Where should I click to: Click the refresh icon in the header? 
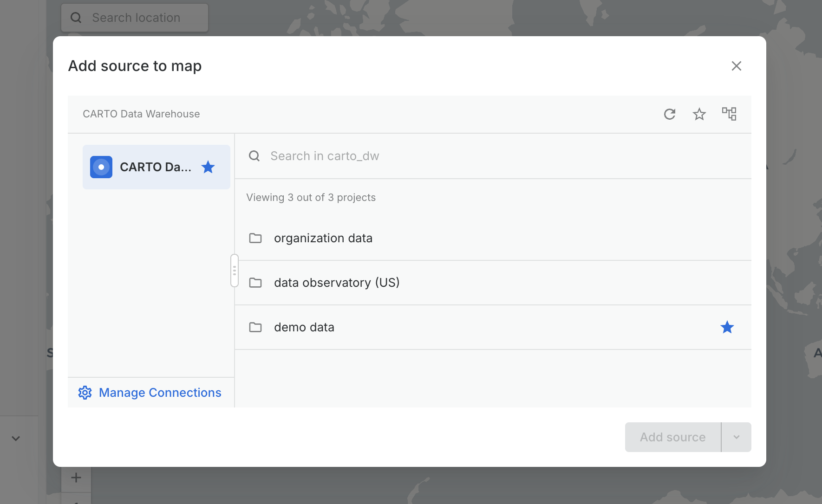669,114
